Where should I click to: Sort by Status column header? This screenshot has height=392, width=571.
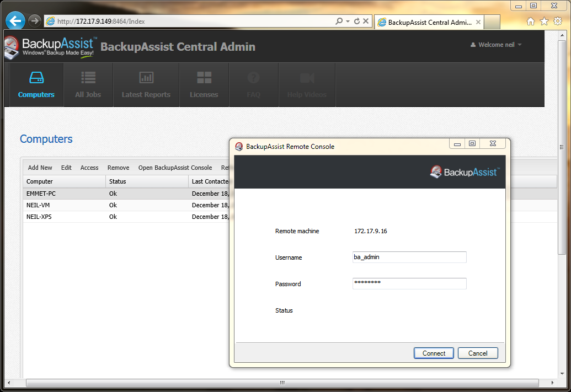point(147,181)
